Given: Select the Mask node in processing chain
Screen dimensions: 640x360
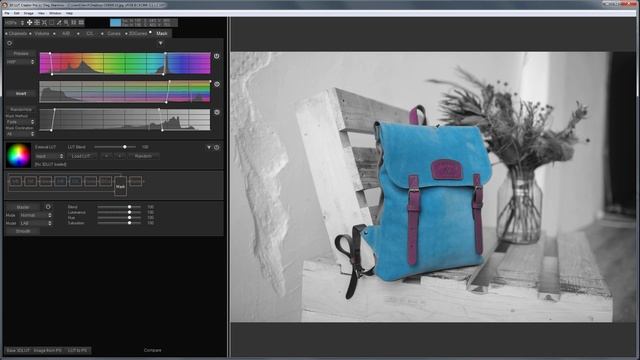Looking at the screenshot, I should tap(120, 186).
